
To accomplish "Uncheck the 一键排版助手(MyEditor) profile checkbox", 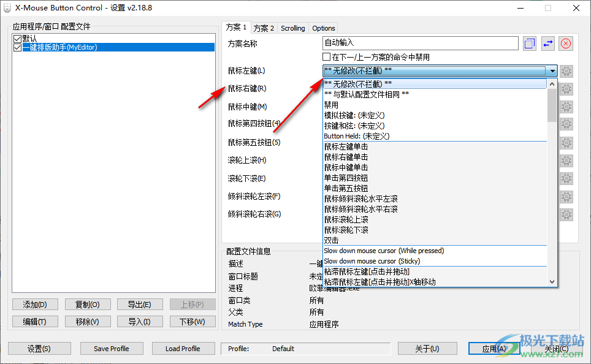I will pos(17,47).
